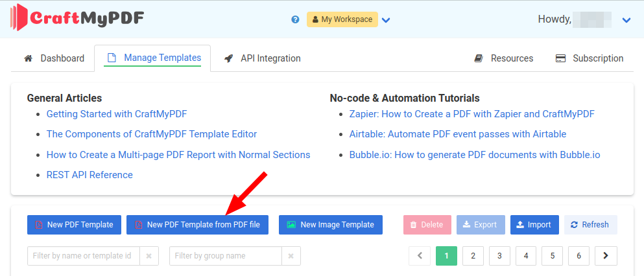Click the New PDF Template button
This screenshot has width=644, height=276.
75,225
